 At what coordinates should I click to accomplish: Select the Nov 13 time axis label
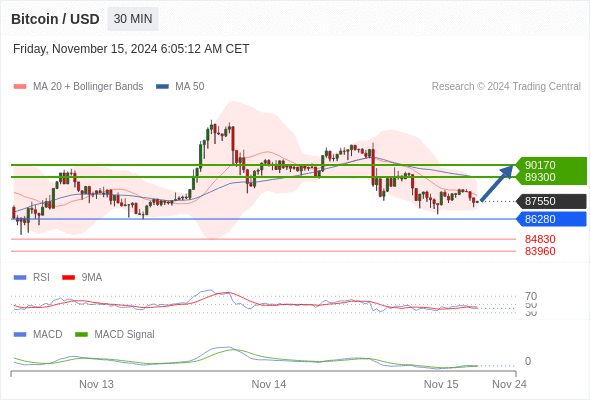(96, 384)
